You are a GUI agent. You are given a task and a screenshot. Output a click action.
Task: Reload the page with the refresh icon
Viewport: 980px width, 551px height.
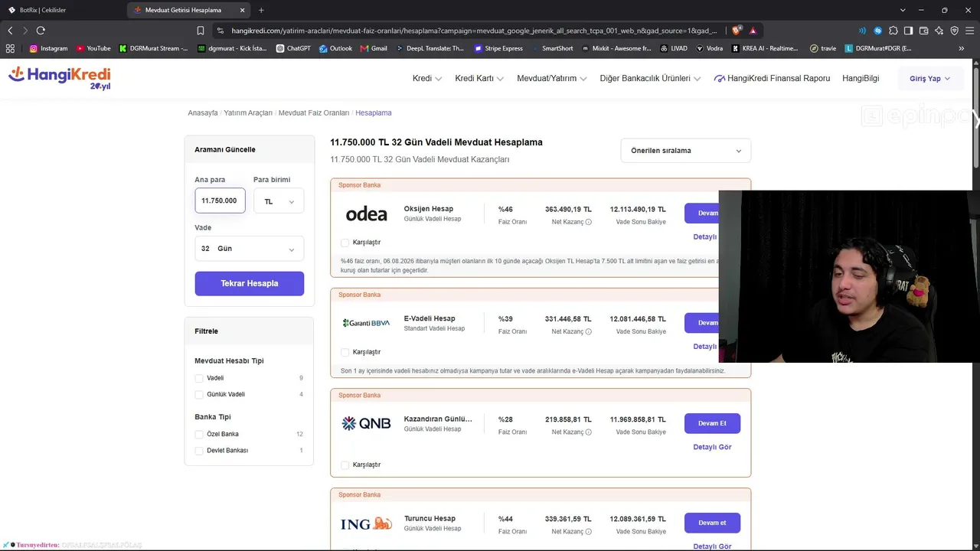pos(41,31)
